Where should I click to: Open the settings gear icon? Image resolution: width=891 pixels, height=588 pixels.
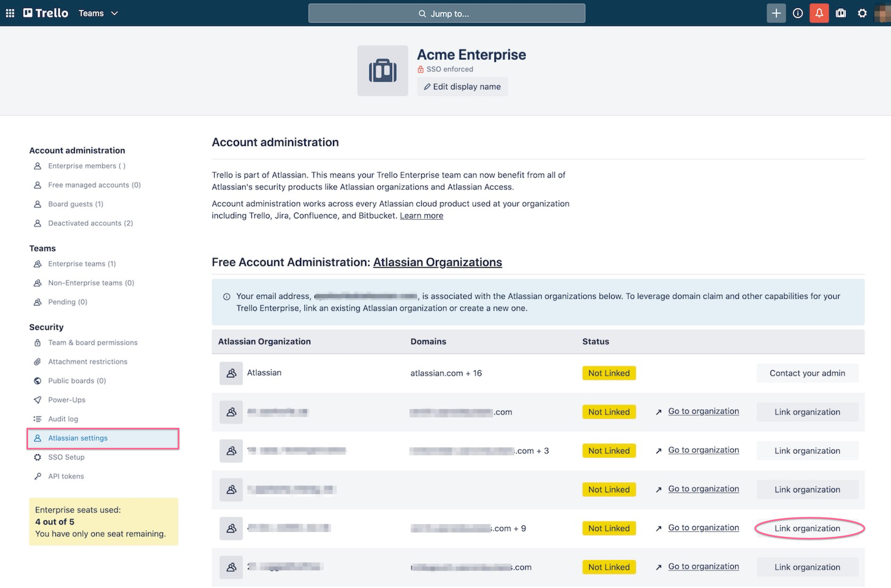click(862, 13)
